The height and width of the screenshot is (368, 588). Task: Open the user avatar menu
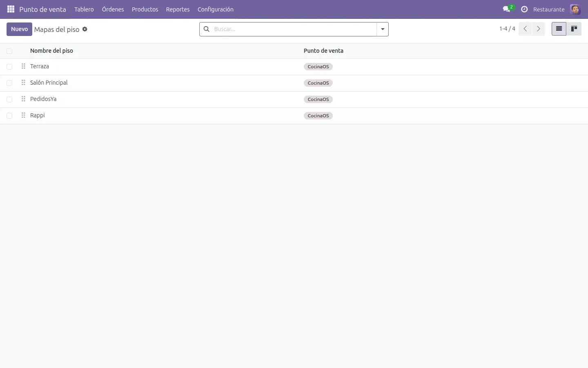point(575,9)
